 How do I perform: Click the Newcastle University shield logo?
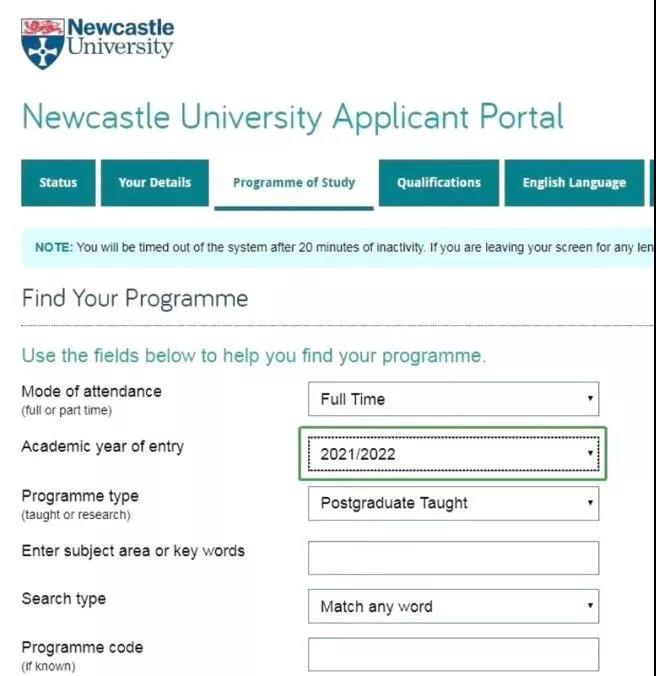click(x=43, y=44)
